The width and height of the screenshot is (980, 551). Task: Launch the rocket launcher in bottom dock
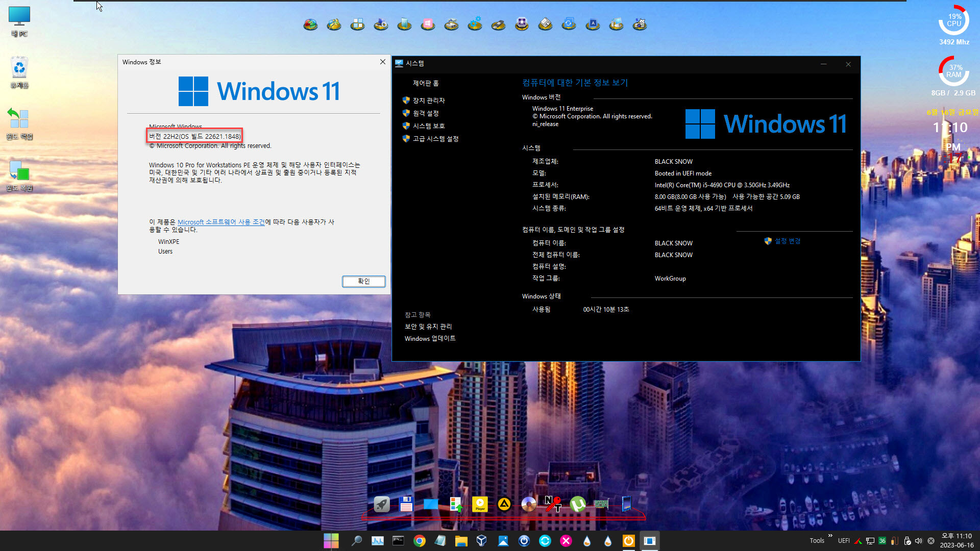382,504
